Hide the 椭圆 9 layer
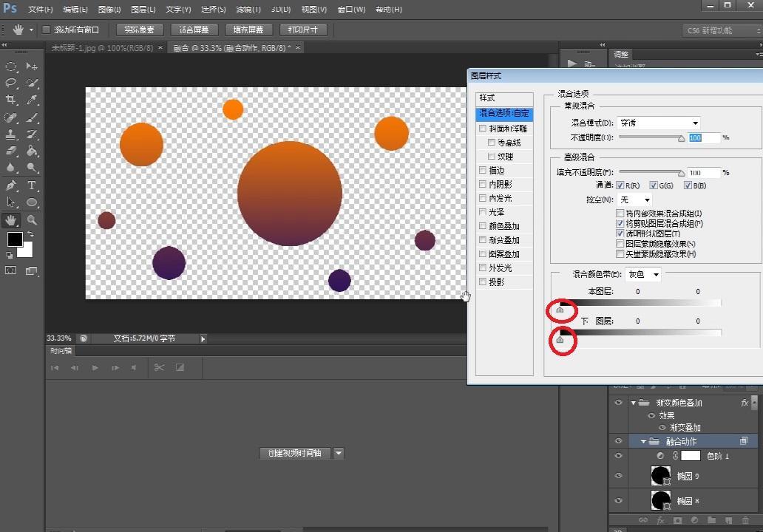Image resolution: width=763 pixels, height=532 pixels. pyautogui.click(x=618, y=477)
